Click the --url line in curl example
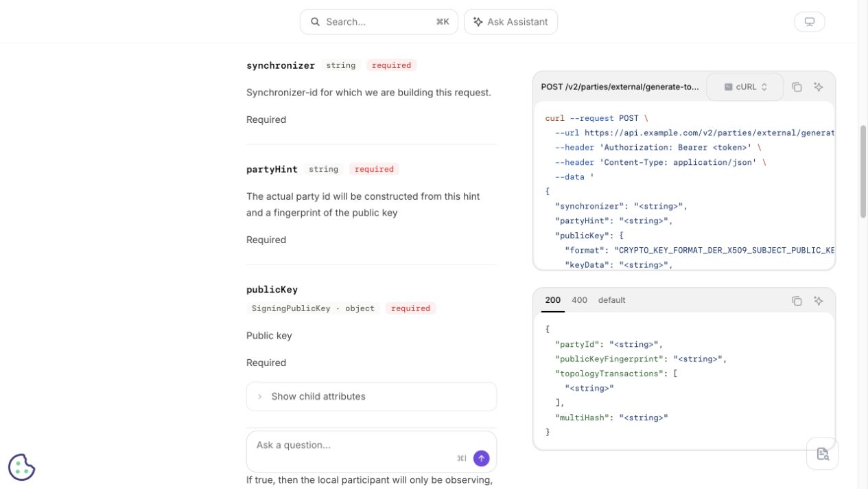 click(694, 133)
